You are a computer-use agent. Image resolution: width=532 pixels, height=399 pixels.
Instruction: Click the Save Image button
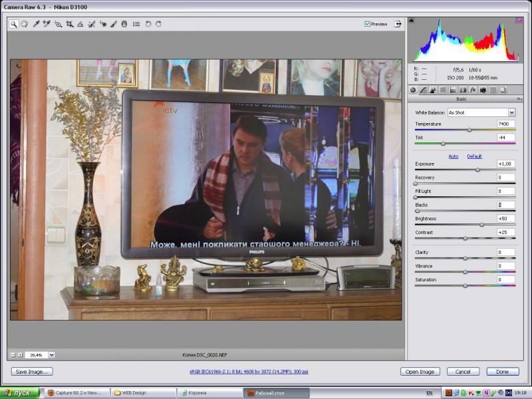click(32, 372)
